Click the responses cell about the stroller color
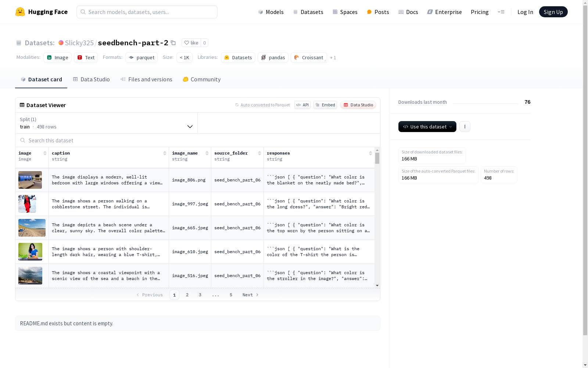588x368 pixels. click(x=319, y=276)
